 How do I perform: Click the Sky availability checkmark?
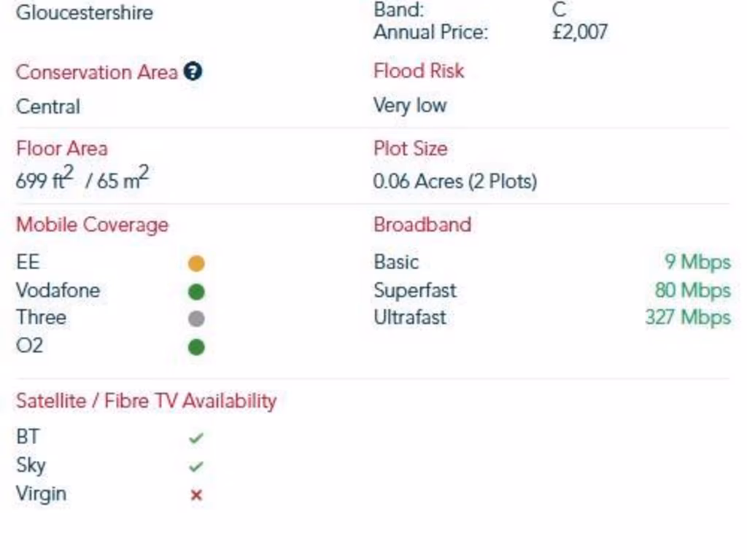point(196,466)
